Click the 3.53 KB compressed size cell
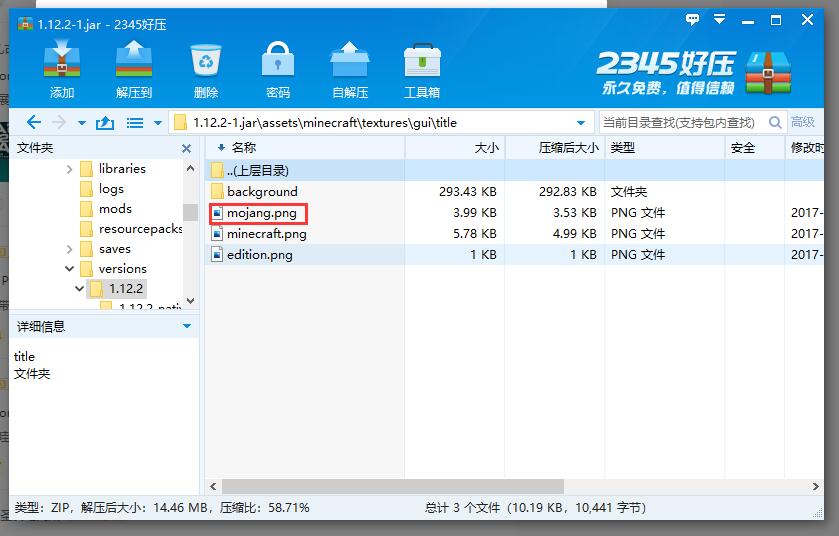 click(x=575, y=213)
